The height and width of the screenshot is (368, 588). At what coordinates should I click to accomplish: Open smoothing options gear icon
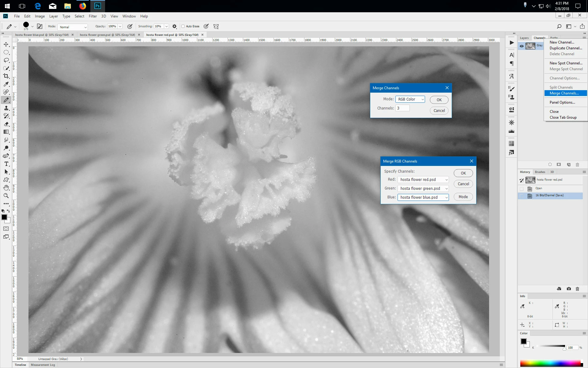(175, 26)
